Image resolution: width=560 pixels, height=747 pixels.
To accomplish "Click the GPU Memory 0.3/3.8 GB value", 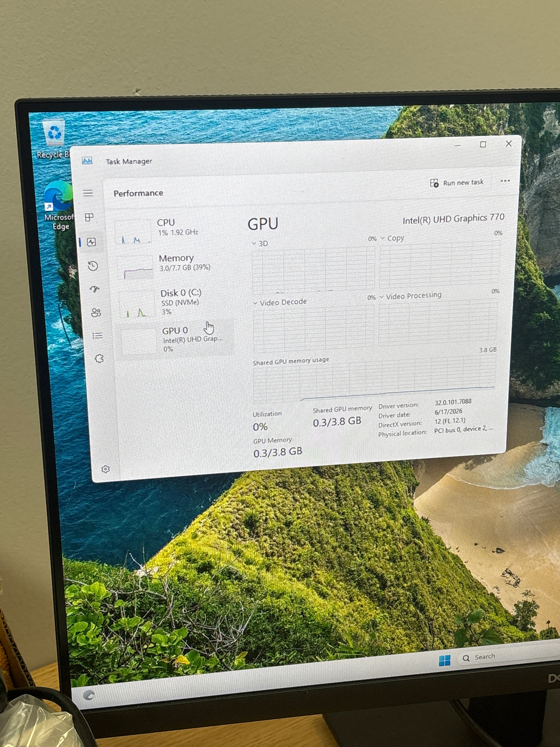I will tap(278, 452).
